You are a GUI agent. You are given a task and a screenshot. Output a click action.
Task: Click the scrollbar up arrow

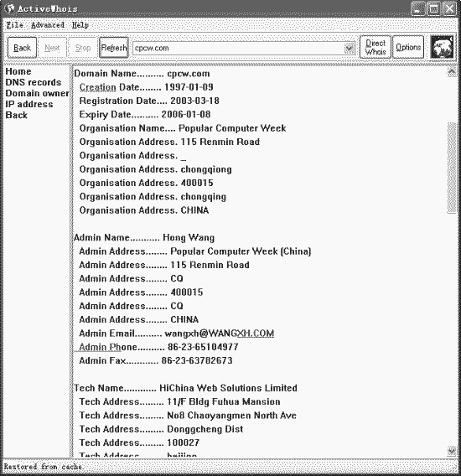pos(452,71)
